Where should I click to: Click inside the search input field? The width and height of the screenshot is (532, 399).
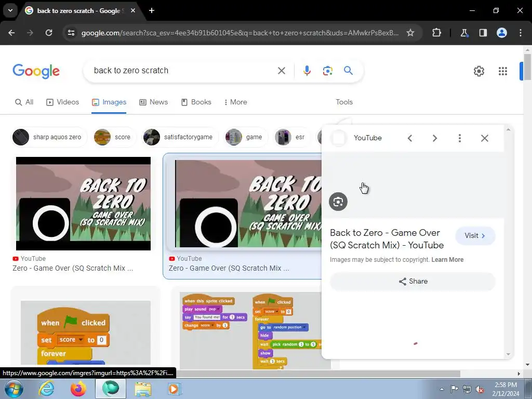coord(183,71)
